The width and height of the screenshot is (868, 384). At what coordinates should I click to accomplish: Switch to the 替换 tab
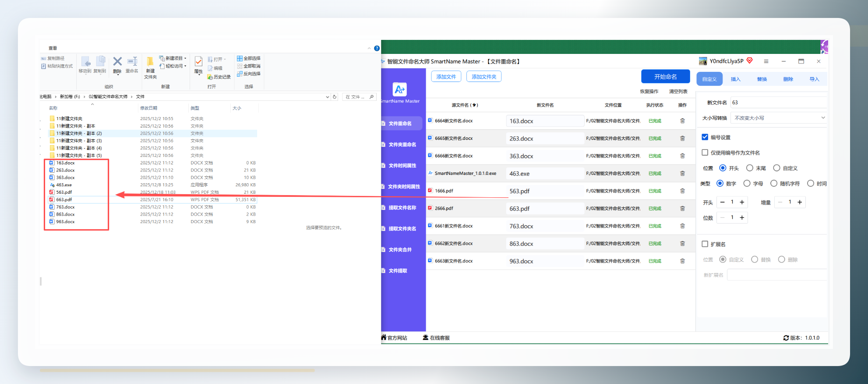762,79
